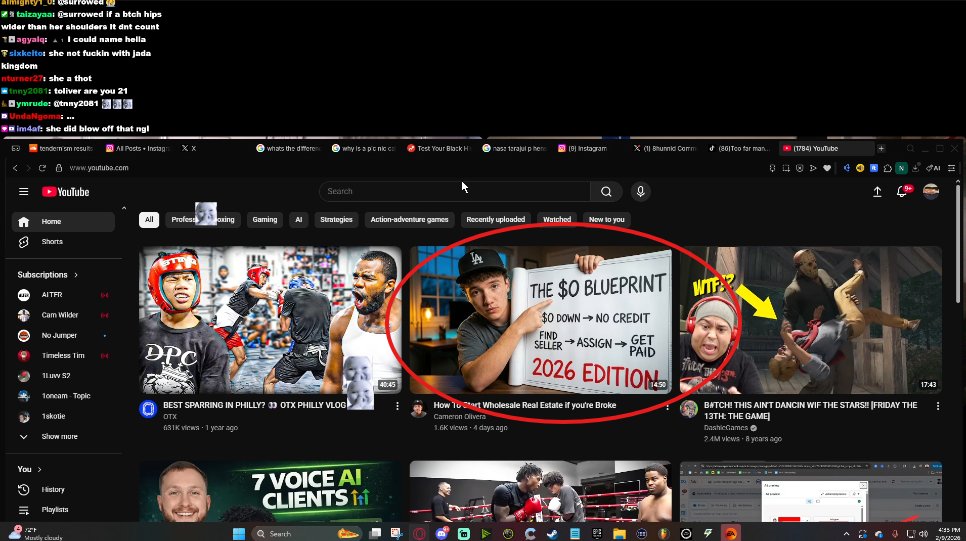Open Steam from the taskbar
The image size is (966, 541).
point(553,534)
